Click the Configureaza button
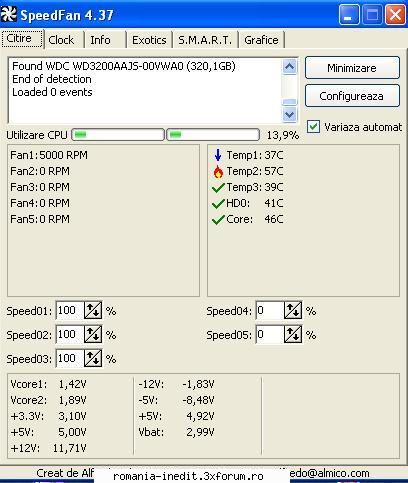This screenshot has height=483, width=408. click(x=352, y=96)
